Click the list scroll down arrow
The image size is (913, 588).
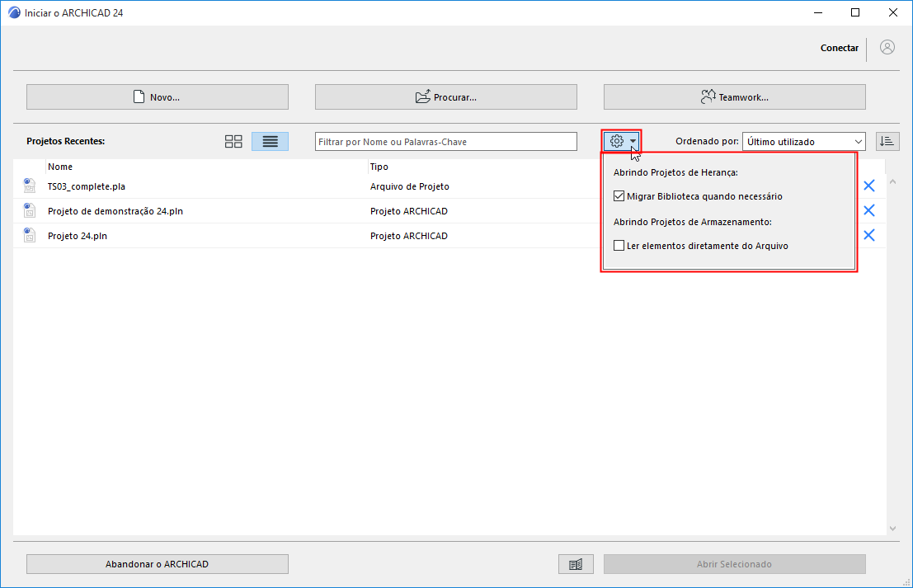892,529
